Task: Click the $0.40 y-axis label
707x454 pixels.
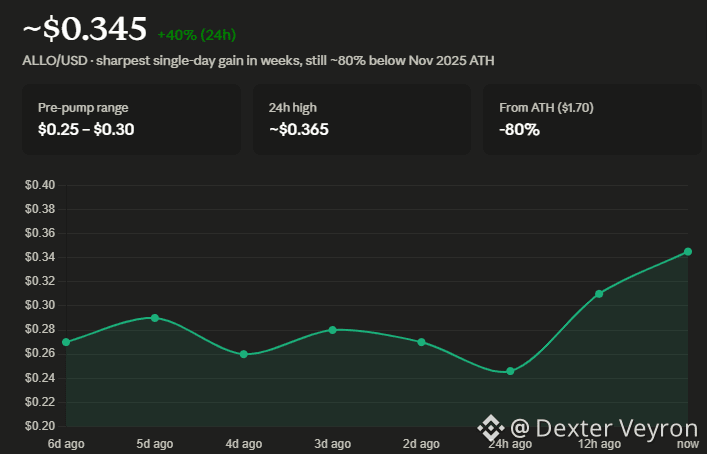Action: point(40,185)
